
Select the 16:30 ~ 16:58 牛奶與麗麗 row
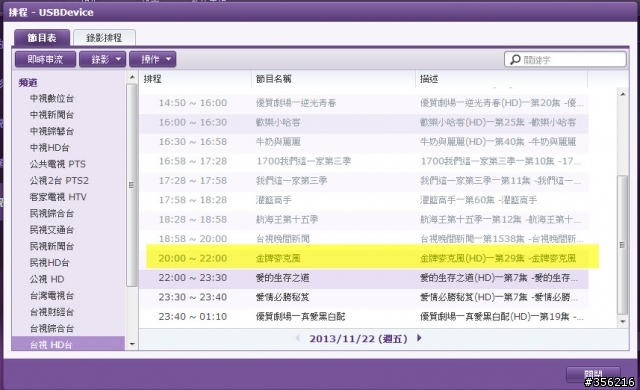pos(364,142)
